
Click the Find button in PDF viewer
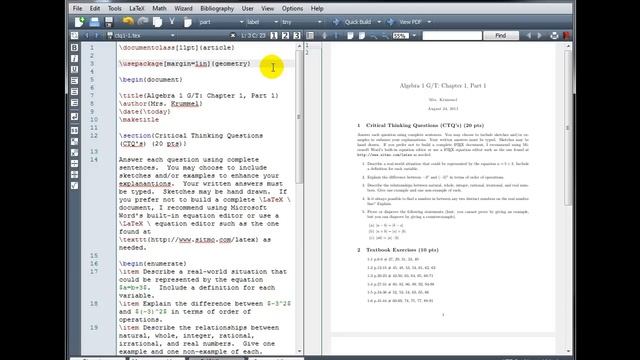pos(501,36)
